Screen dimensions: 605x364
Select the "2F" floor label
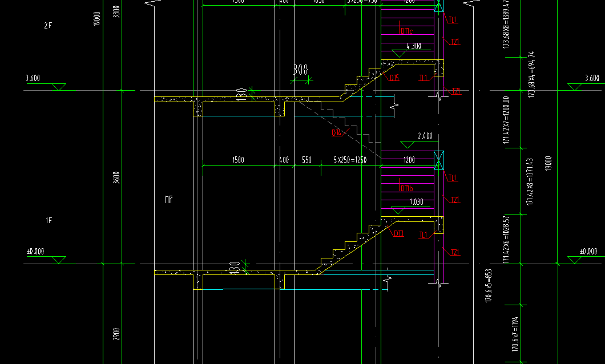click(48, 26)
